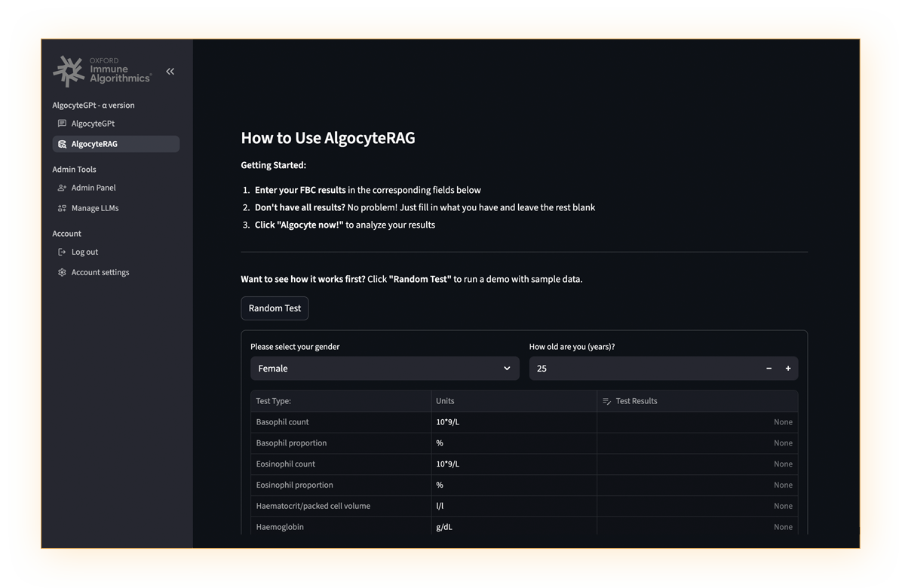Edit Haematocrit/packed cell volume result cell
The width and height of the screenshot is (899, 588).
tap(697, 506)
